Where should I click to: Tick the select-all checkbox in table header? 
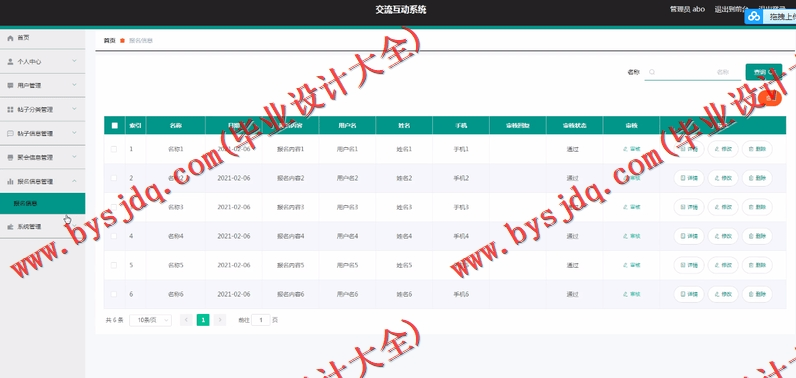pyautogui.click(x=114, y=125)
